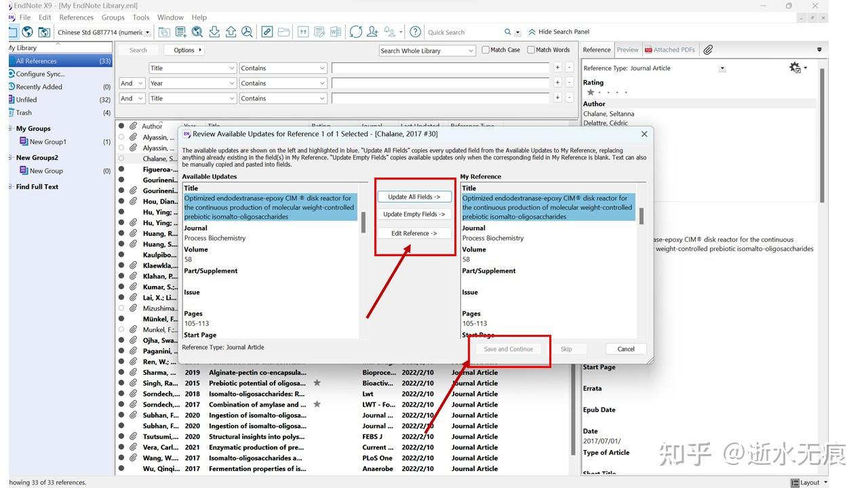
Task: Select the New Reference icon
Action: pos(180,31)
